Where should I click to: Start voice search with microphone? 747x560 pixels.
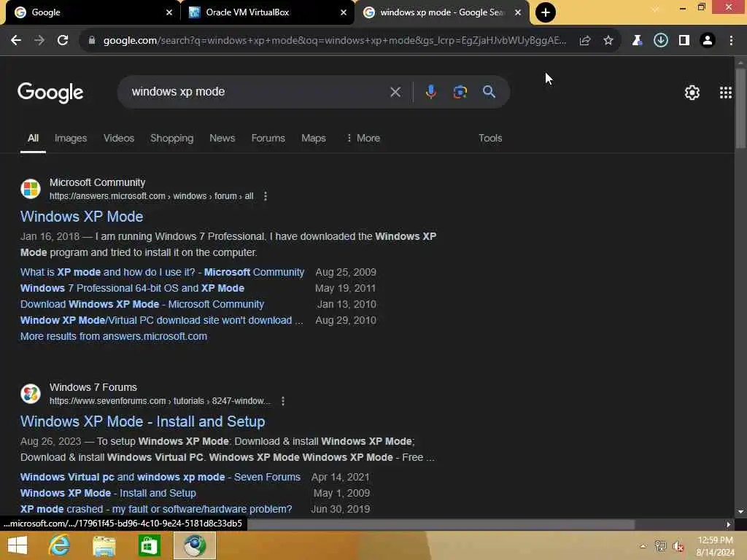click(x=430, y=92)
